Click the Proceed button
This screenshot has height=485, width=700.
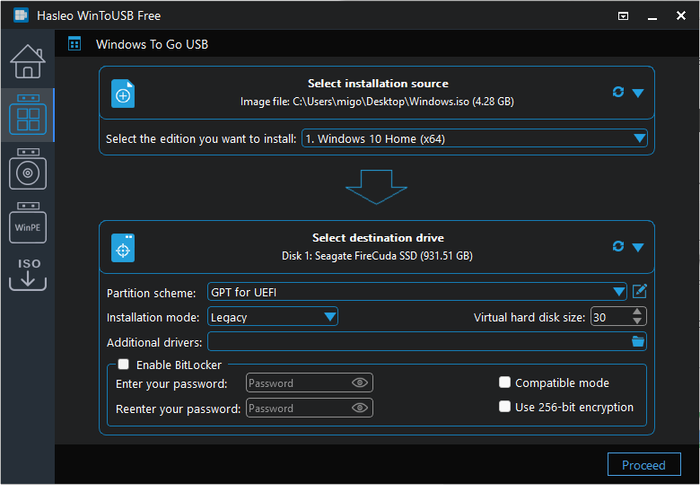644,465
